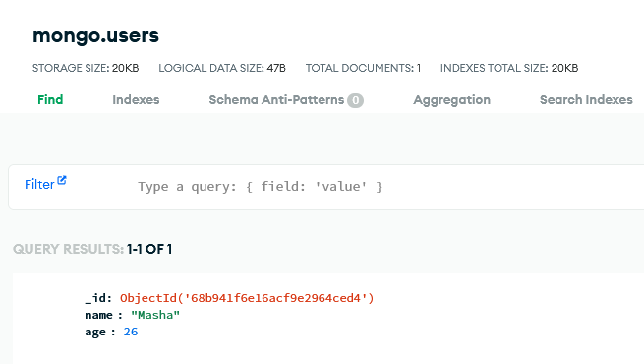Open the Search Indexes tab
This screenshot has height=364, width=644.
point(586,99)
